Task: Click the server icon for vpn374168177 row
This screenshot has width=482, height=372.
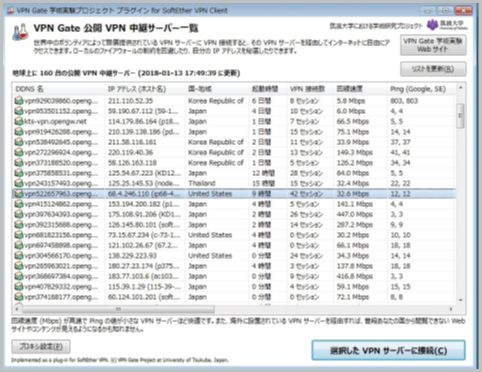Action: point(19,297)
